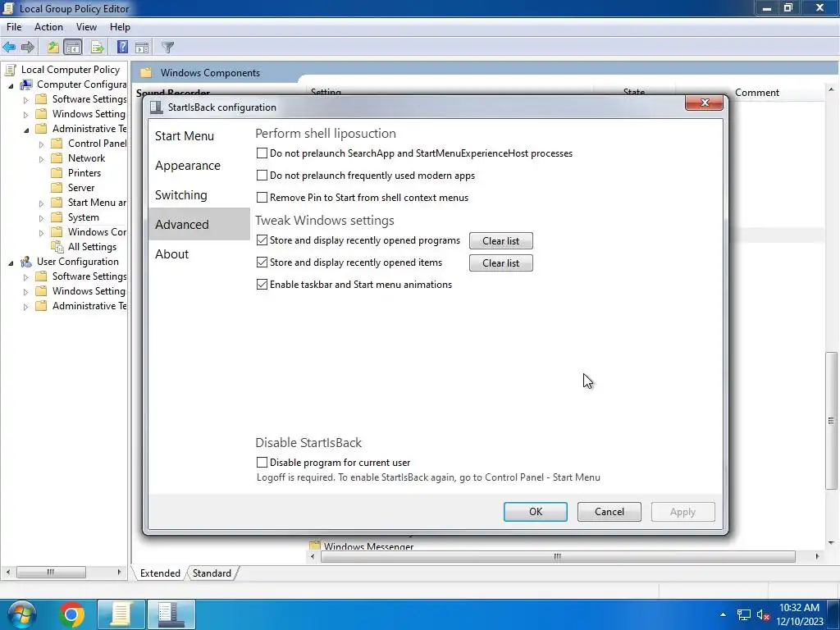Select the Server folder icon
Screen dimensions: 840x630
[57, 188]
